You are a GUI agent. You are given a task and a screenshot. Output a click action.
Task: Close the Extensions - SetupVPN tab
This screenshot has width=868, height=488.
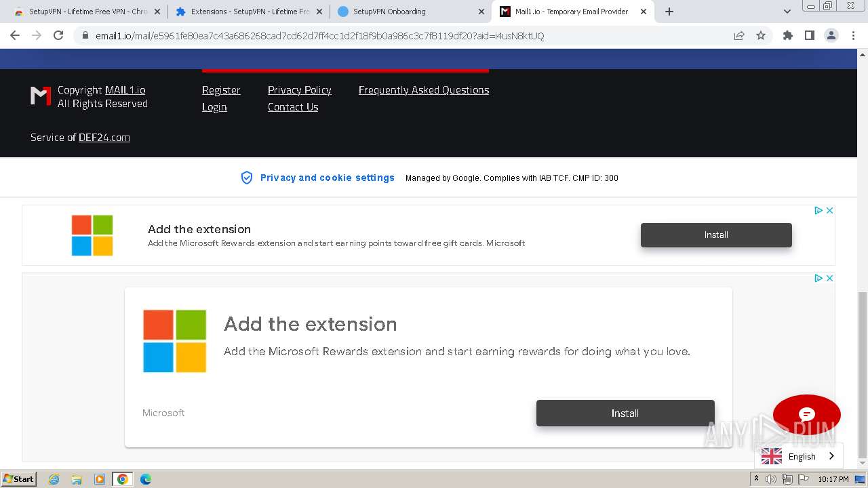319,12
